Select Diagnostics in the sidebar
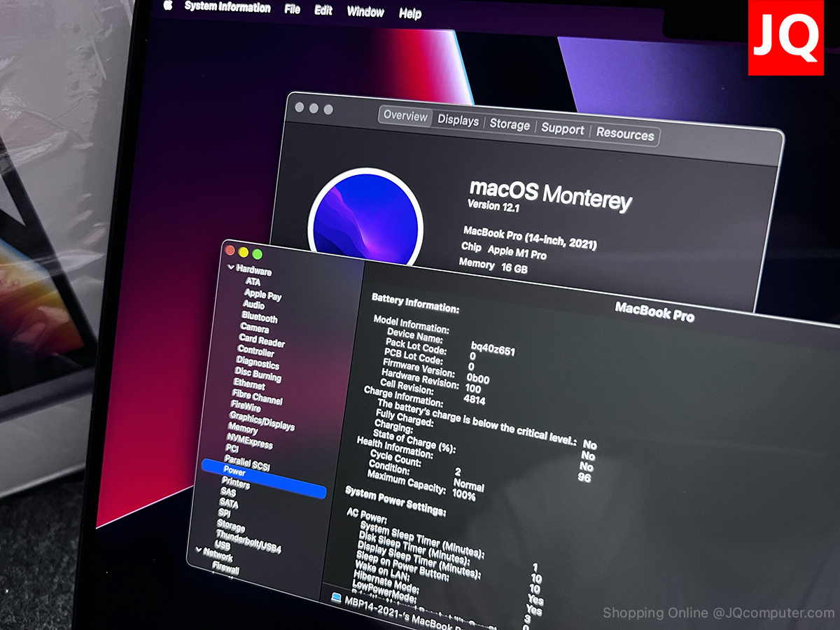This screenshot has height=630, width=840. [x=258, y=363]
